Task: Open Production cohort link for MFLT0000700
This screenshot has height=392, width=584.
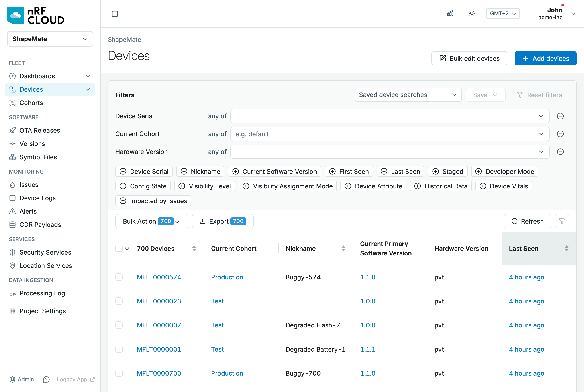Action: [227, 373]
